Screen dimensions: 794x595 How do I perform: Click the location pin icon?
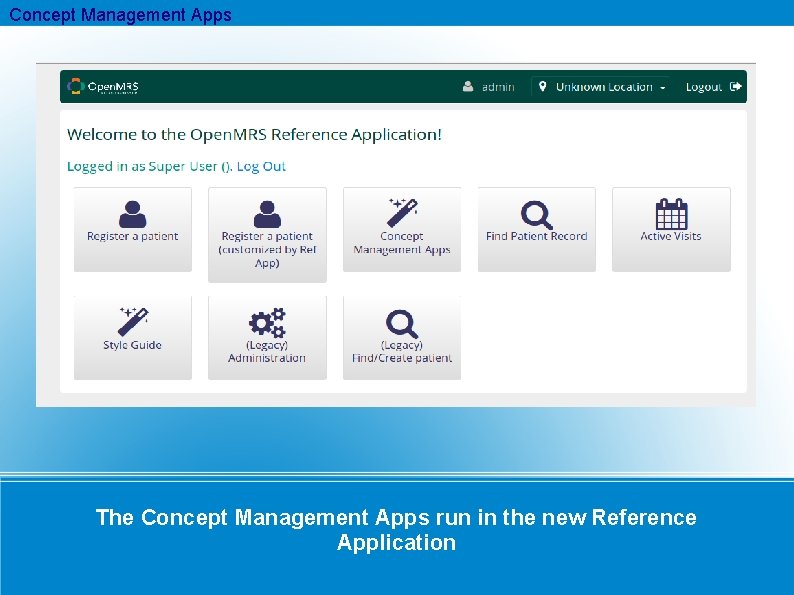[x=542, y=87]
